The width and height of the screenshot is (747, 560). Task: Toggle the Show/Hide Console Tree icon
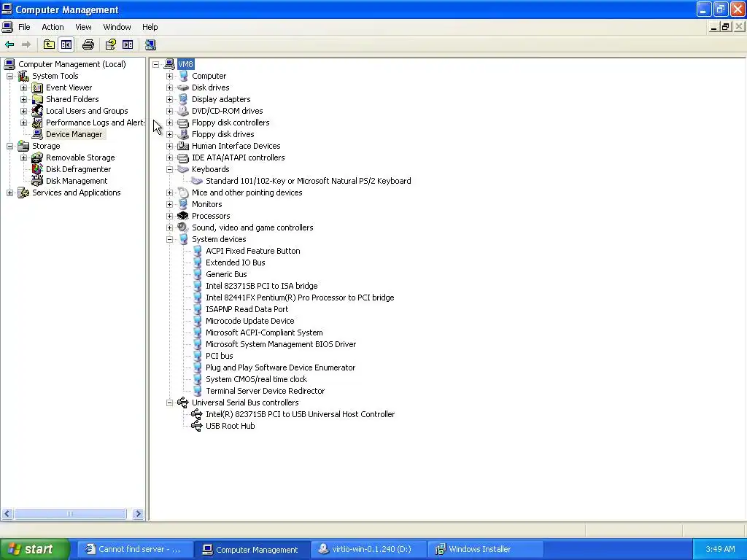[x=66, y=44]
